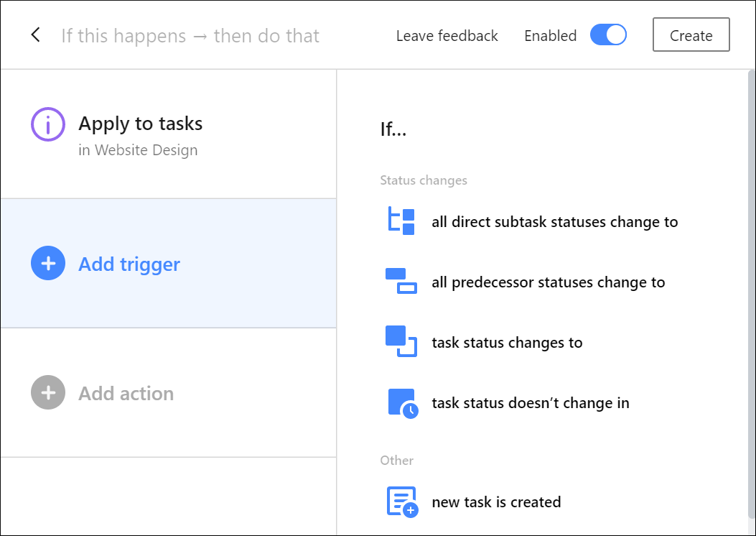Click the trigger list vertical scrollbar

751,287
